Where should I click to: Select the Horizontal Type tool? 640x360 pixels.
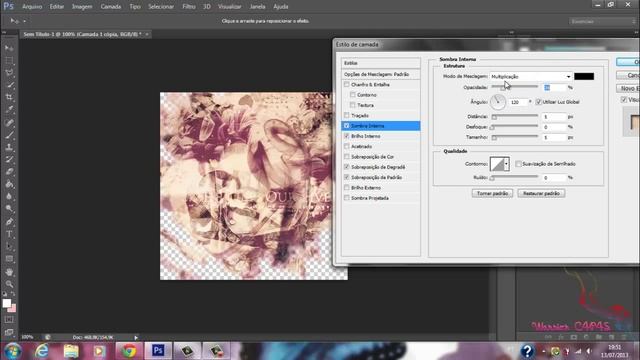click(x=9, y=234)
